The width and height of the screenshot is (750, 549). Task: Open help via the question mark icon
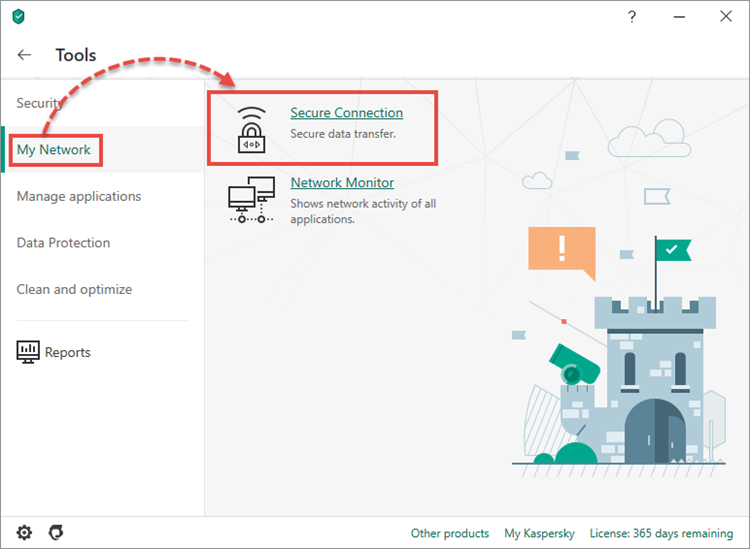[632, 17]
